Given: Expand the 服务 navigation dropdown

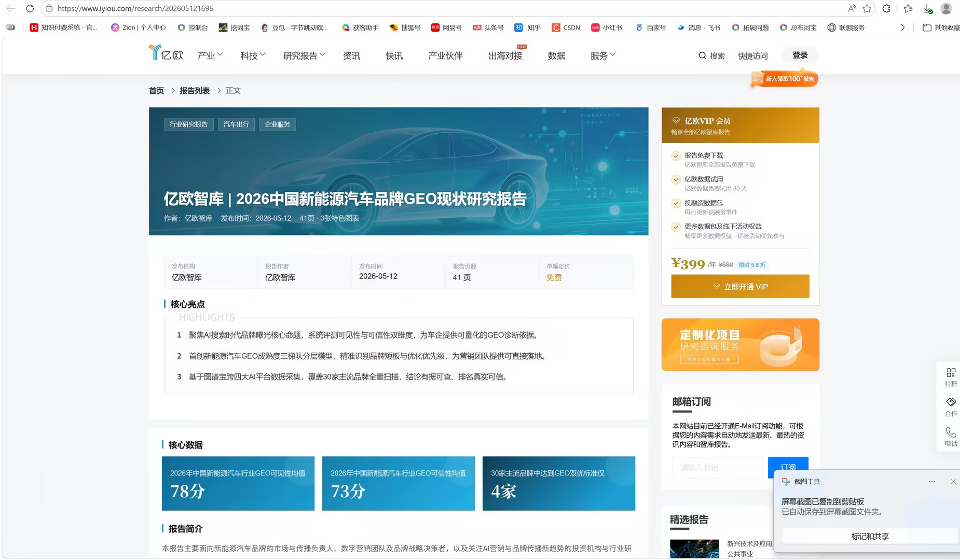Looking at the screenshot, I should click(603, 55).
